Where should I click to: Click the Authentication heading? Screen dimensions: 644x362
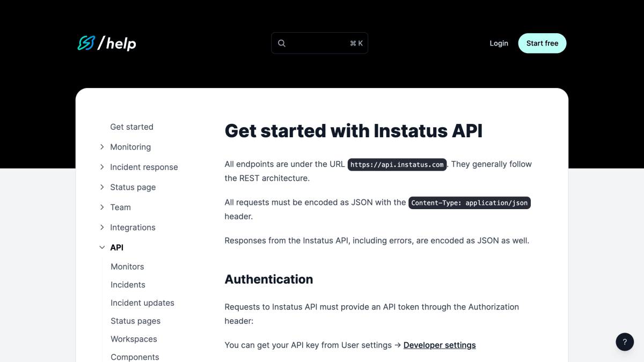(269, 279)
